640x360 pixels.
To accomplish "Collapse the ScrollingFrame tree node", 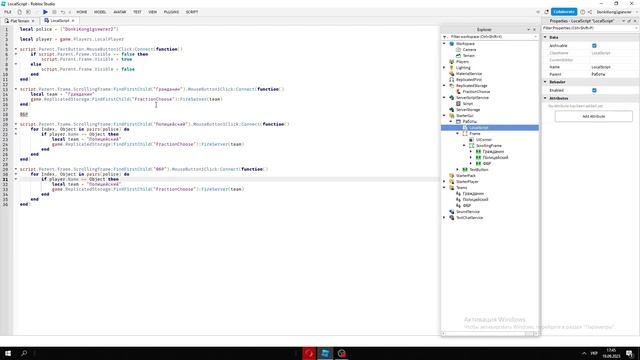I will (x=464, y=146).
